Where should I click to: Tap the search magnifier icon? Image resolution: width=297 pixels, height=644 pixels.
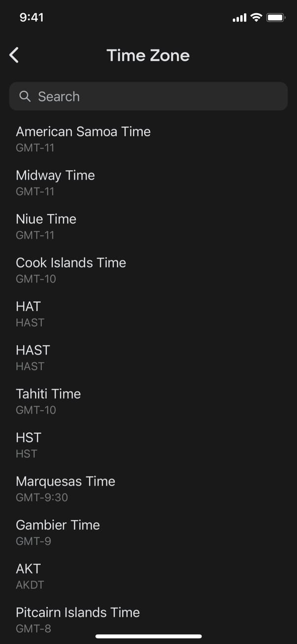[25, 96]
